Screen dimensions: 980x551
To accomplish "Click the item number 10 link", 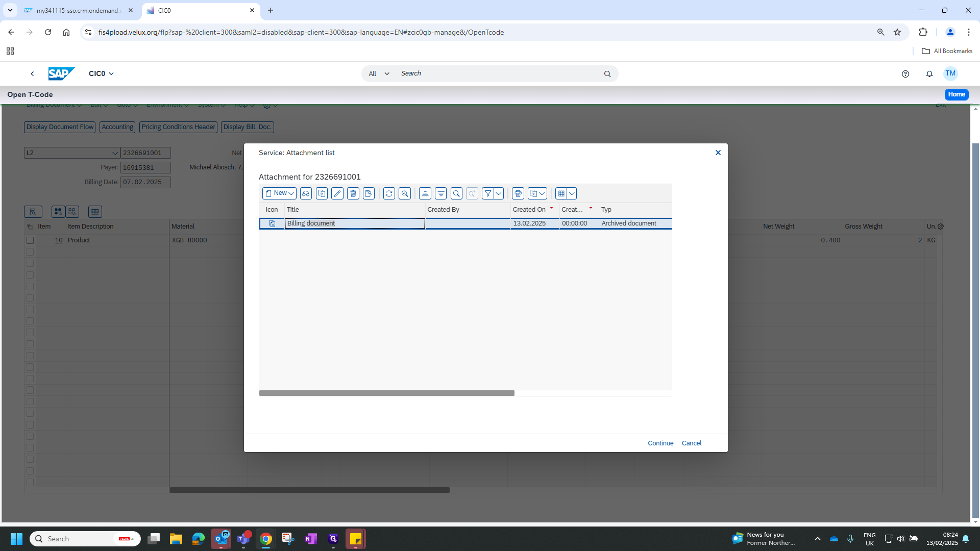I will pyautogui.click(x=59, y=240).
